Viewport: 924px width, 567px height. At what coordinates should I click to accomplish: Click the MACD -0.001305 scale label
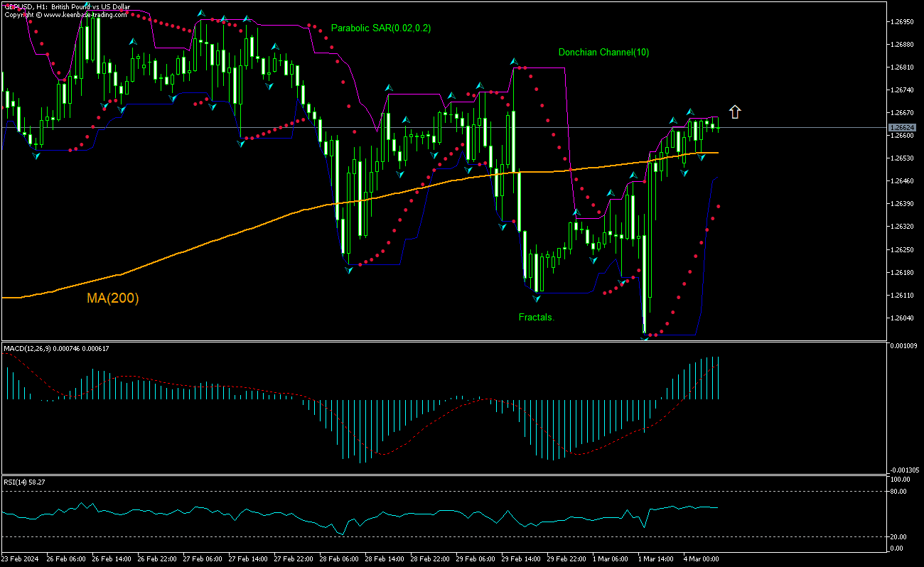tap(904, 470)
